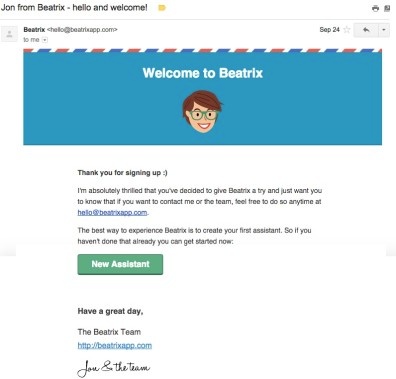
Task: Click the reply arrow button
Action: pos(366,30)
